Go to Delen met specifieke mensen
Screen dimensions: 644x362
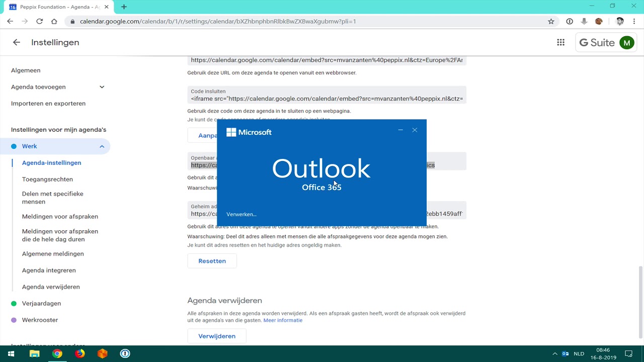point(53,198)
